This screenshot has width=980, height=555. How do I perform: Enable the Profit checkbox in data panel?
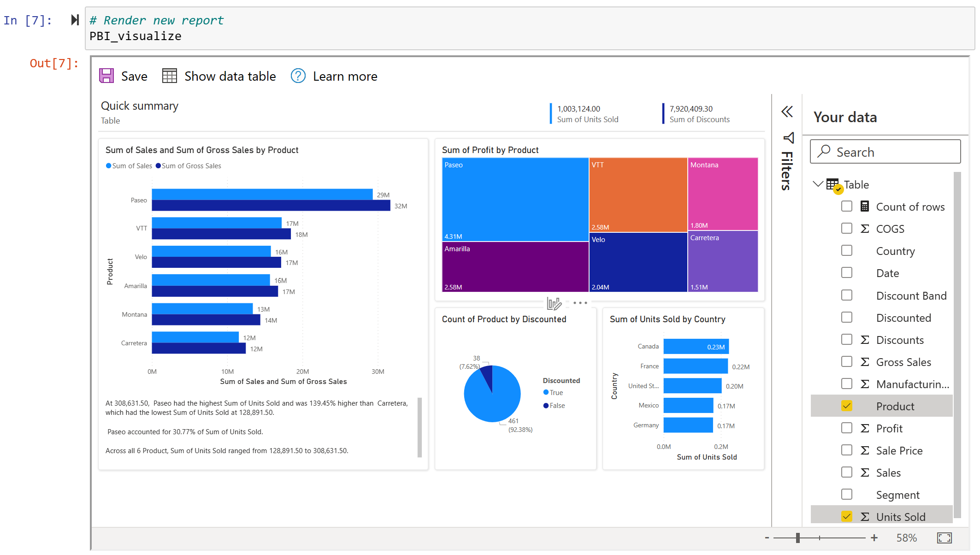point(847,427)
